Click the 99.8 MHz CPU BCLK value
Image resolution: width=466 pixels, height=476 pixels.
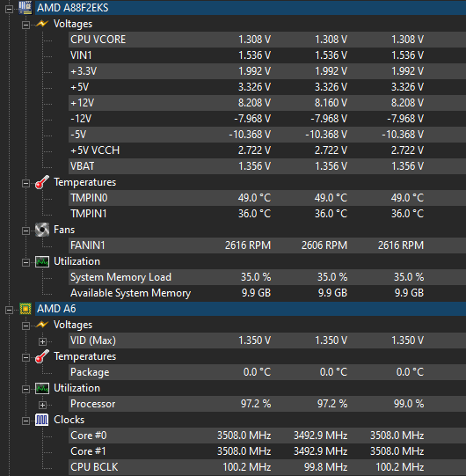[x=326, y=467]
